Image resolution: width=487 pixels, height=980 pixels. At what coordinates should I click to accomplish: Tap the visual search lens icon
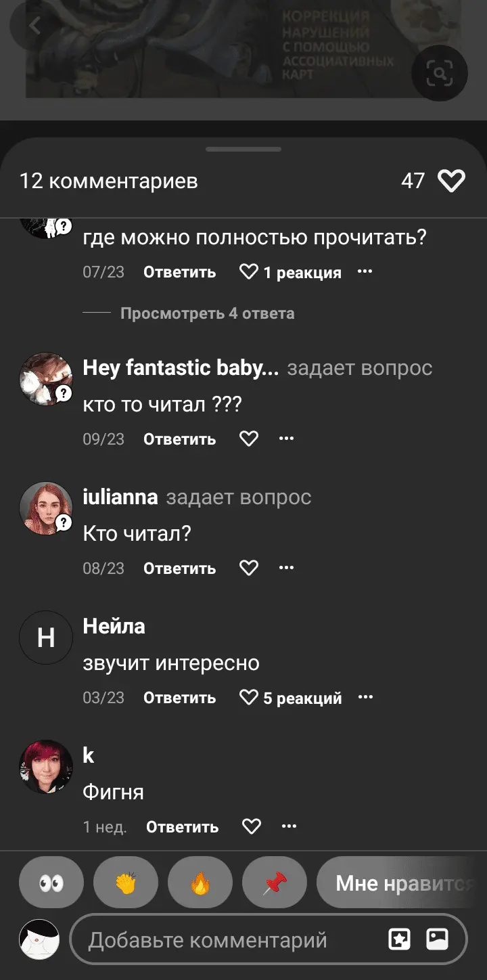440,73
